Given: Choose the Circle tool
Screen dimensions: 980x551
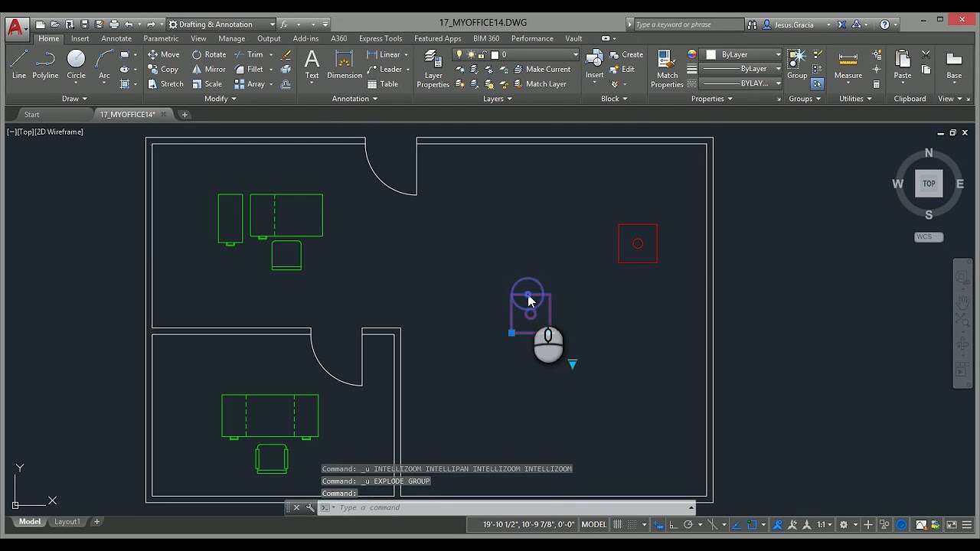Looking at the screenshot, I should (x=76, y=64).
